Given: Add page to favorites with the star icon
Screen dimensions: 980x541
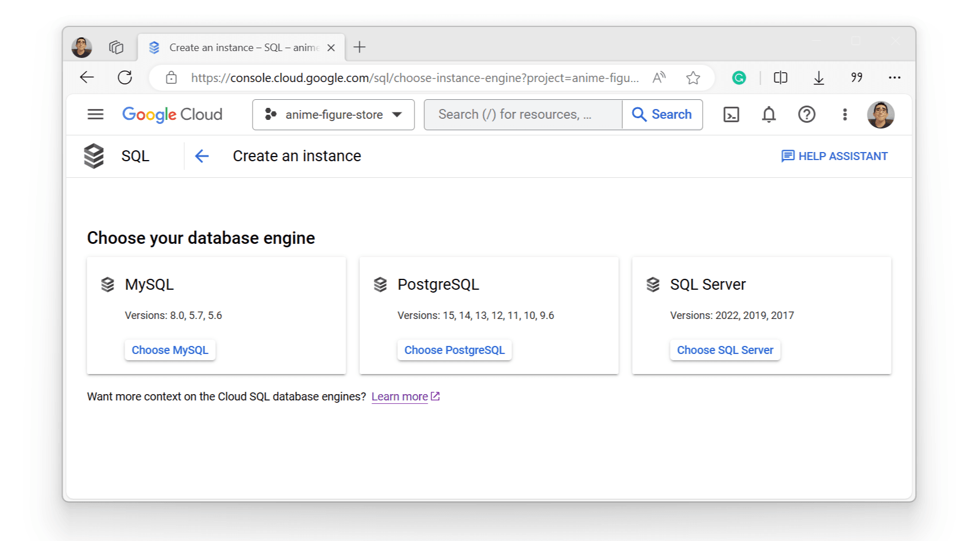Looking at the screenshot, I should tap(693, 77).
